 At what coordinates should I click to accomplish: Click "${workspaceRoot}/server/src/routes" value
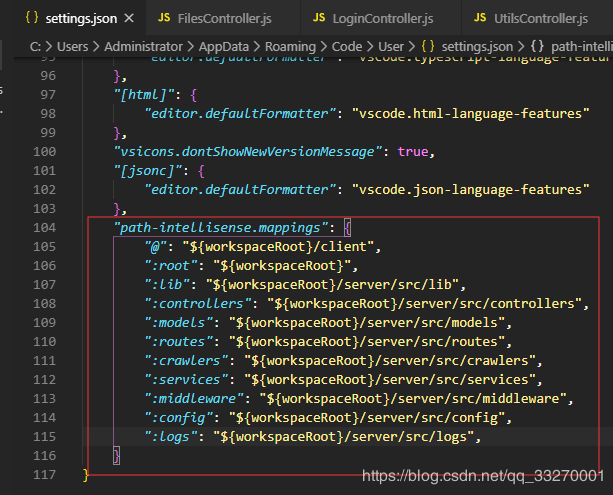[367, 342]
